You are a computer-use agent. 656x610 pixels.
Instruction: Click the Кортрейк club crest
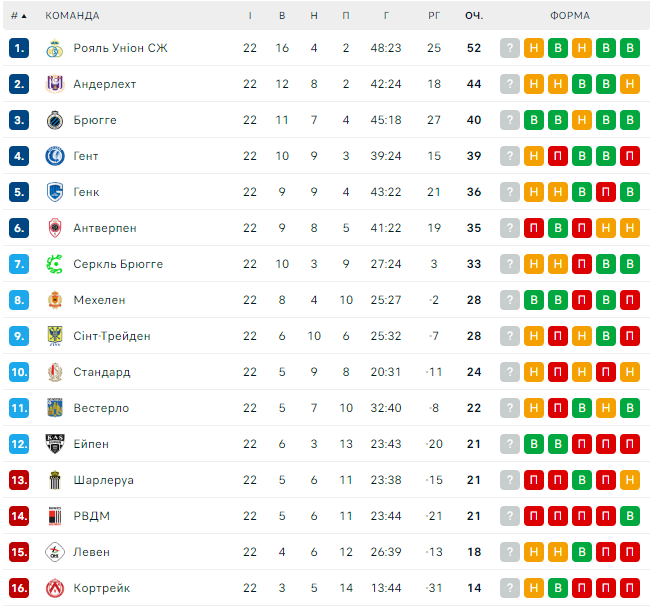click(55, 588)
